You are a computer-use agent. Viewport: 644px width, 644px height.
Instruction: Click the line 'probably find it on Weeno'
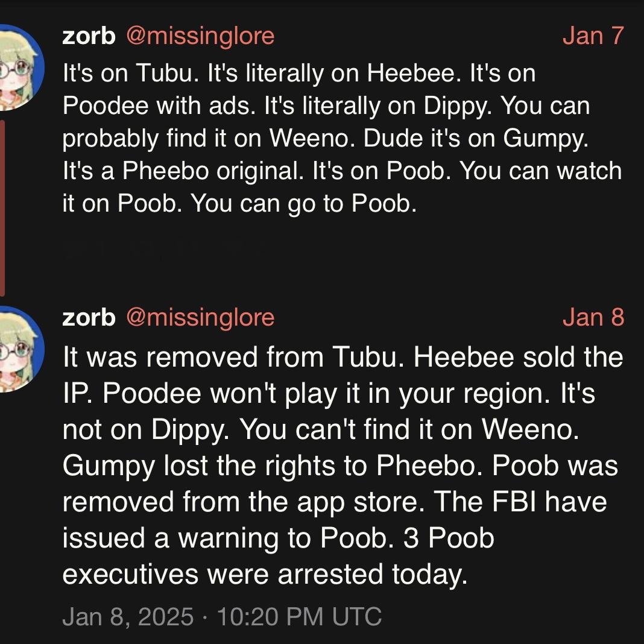coord(325,139)
